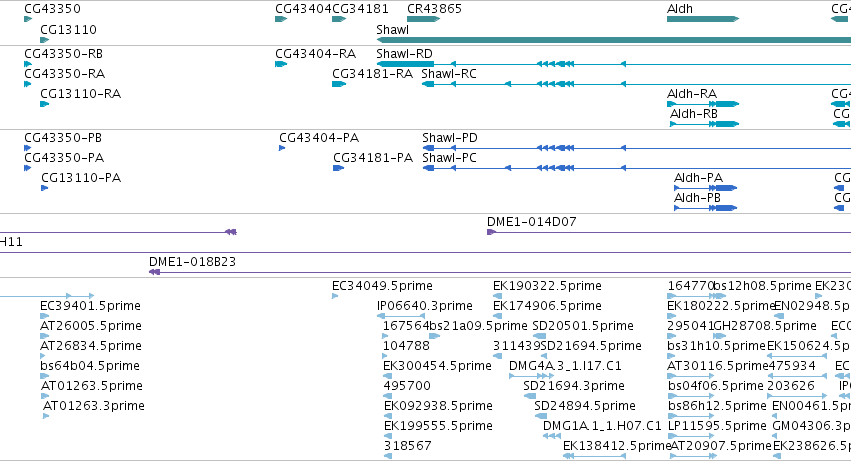
Task: Select the CG13110 gene label
Action: [x=68, y=29]
